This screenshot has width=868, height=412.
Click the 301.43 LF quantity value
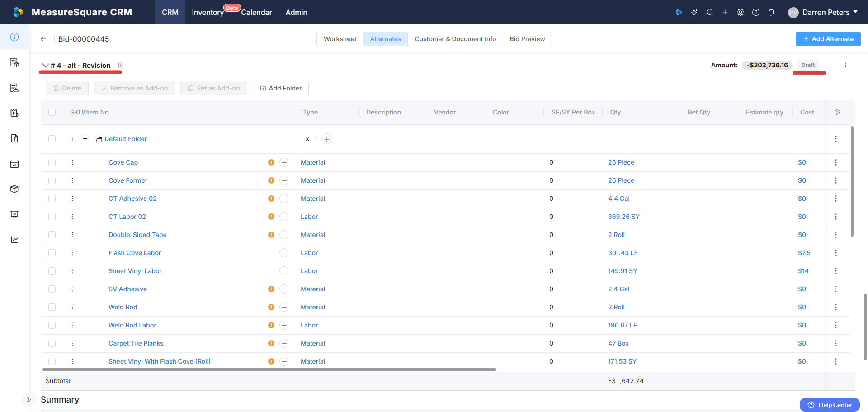coord(623,253)
